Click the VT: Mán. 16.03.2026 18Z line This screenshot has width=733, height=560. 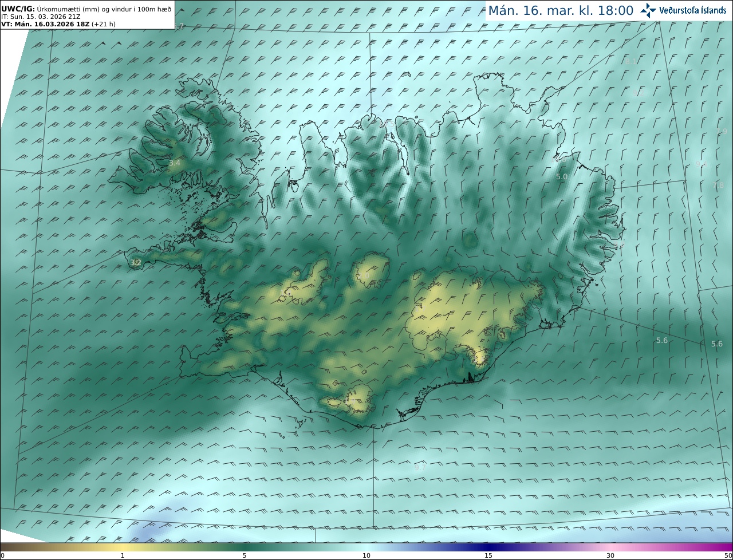click(58, 24)
